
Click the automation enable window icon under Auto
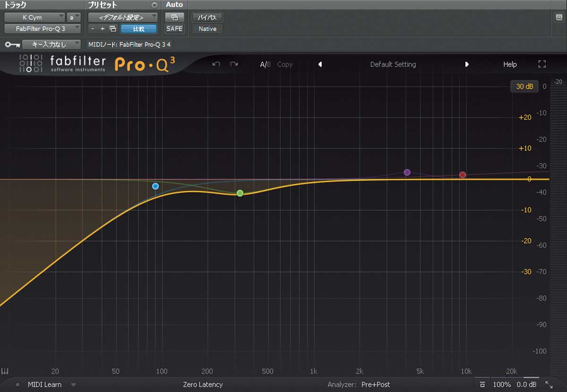174,17
